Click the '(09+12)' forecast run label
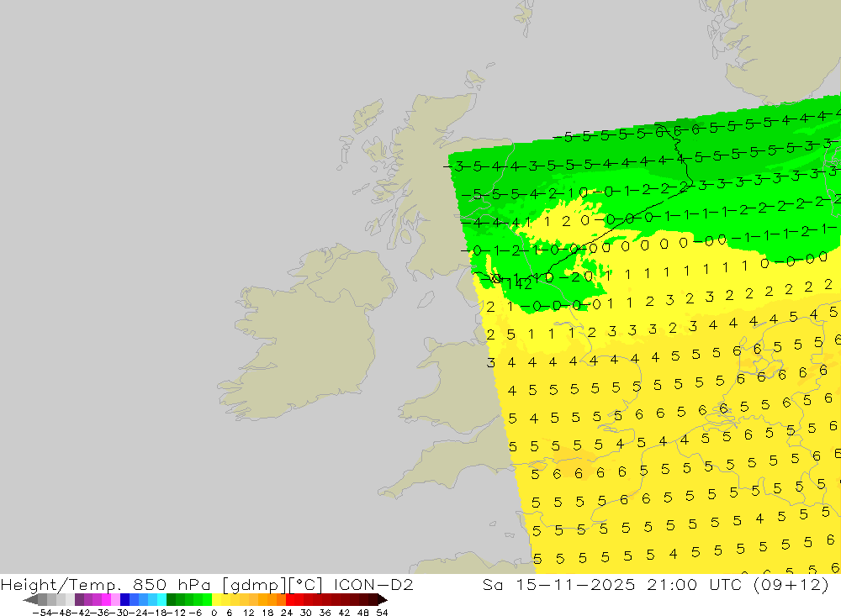 (791, 585)
